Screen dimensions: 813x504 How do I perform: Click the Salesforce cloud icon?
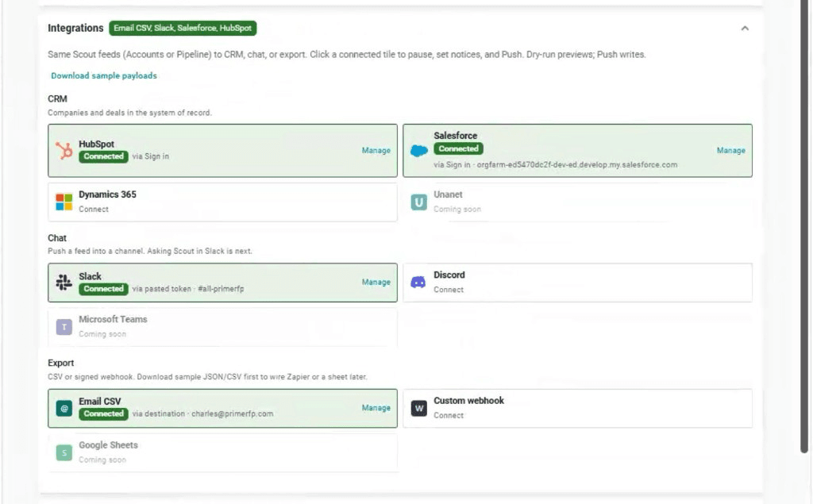[x=419, y=150]
